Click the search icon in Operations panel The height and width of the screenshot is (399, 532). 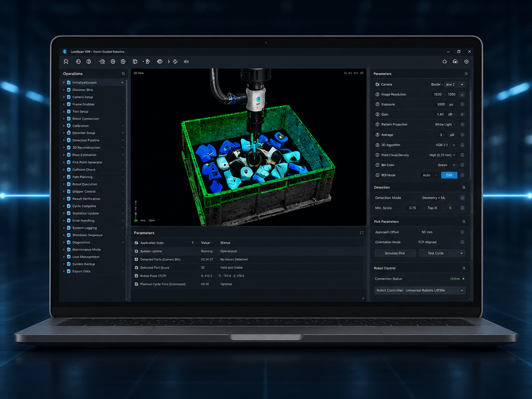(x=123, y=74)
